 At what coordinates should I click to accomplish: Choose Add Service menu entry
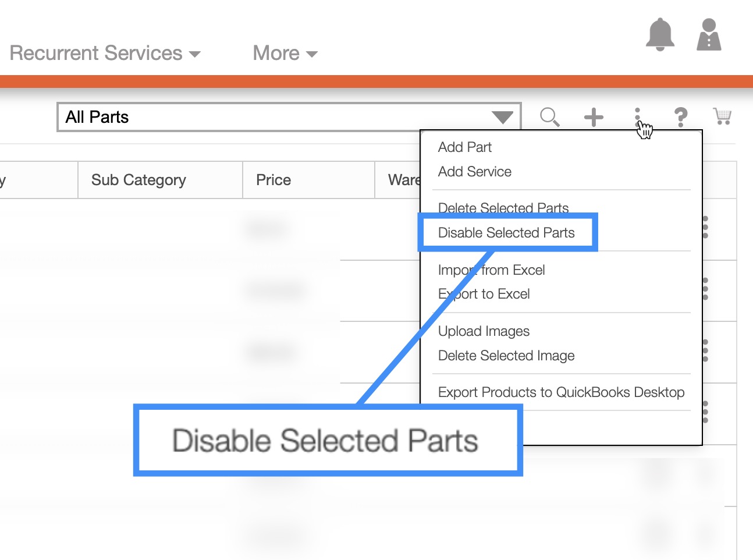pos(474,172)
